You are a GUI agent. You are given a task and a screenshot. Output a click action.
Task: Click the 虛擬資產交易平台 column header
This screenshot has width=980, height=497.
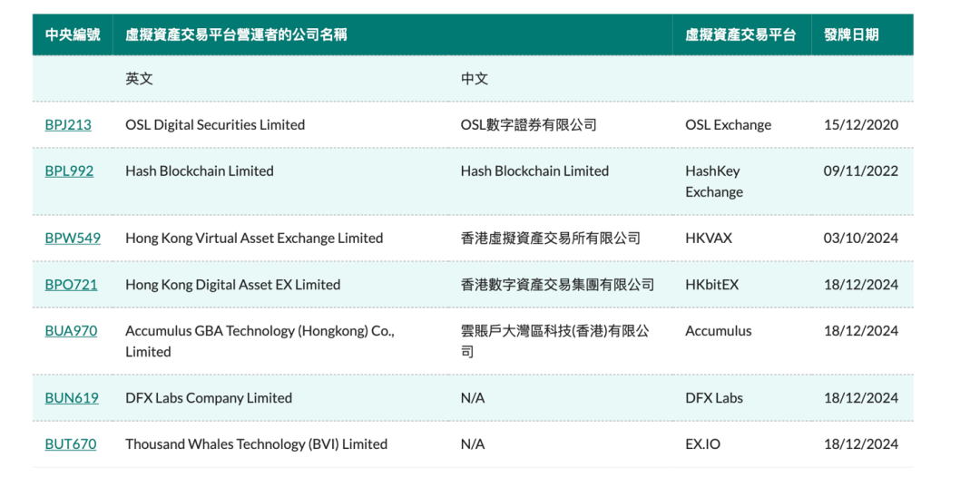pos(740,35)
